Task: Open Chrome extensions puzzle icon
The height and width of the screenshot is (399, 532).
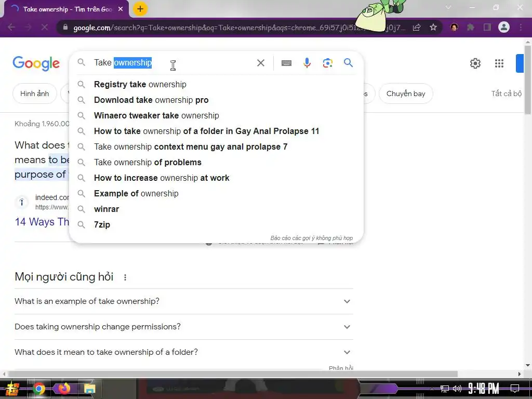Action: pyautogui.click(x=471, y=27)
